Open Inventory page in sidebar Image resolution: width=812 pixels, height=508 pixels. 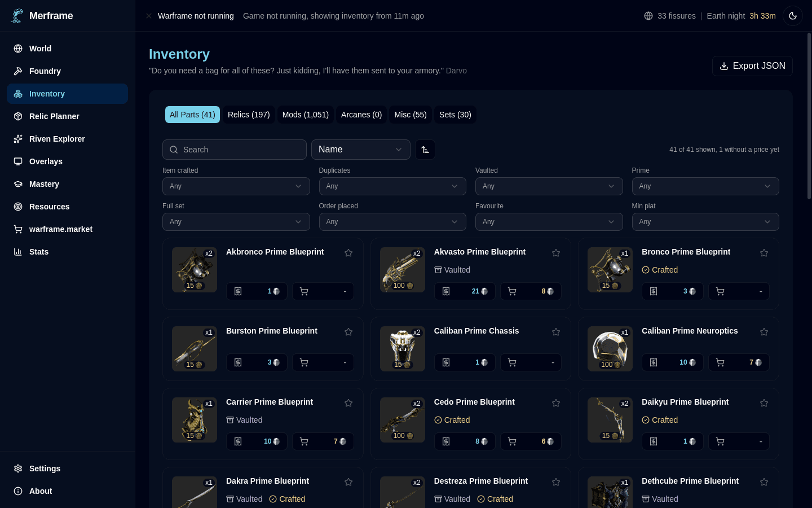click(x=67, y=94)
